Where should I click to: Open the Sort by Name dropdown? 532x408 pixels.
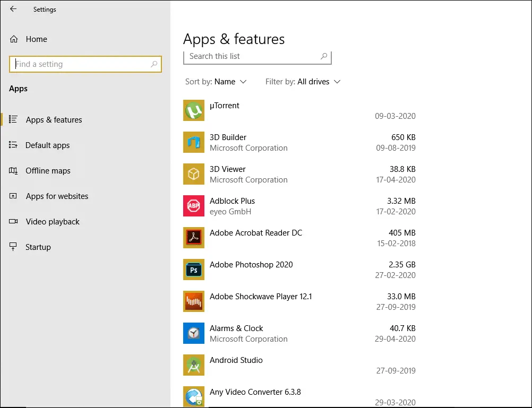point(216,82)
